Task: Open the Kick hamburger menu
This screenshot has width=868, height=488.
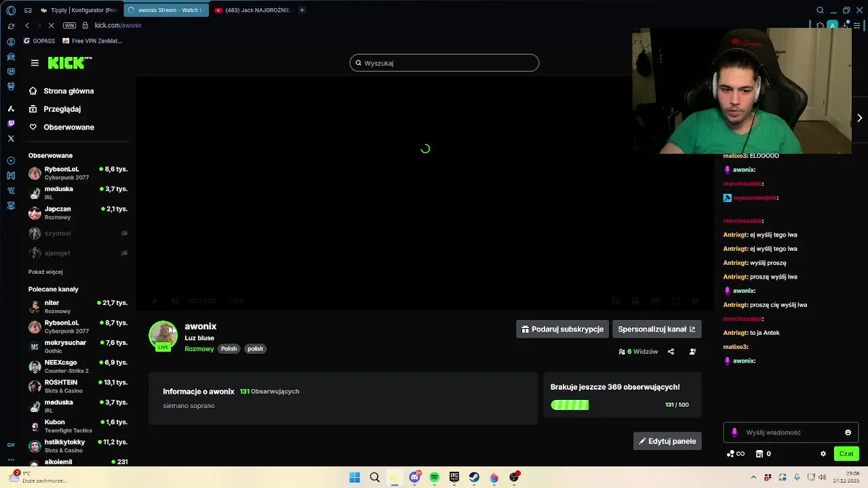Action: (35, 63)
